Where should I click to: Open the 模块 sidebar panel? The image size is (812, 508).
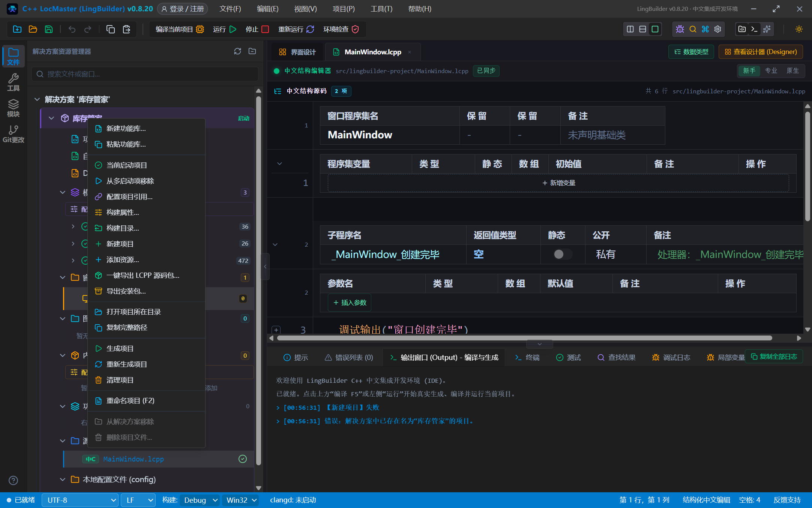pos(14,108)
